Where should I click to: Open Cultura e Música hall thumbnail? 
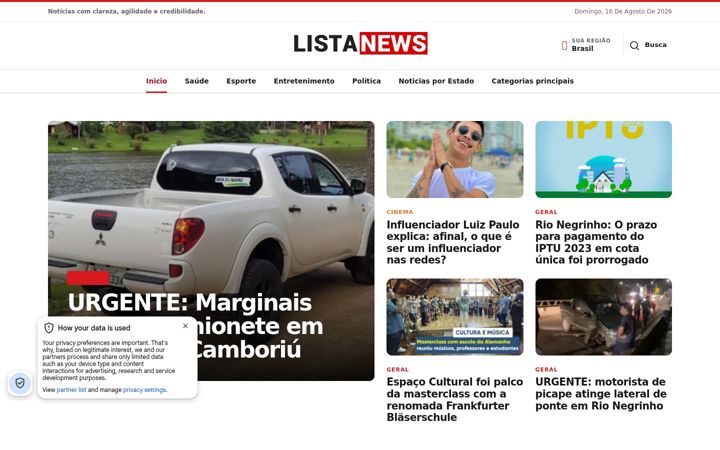[455, 317]
